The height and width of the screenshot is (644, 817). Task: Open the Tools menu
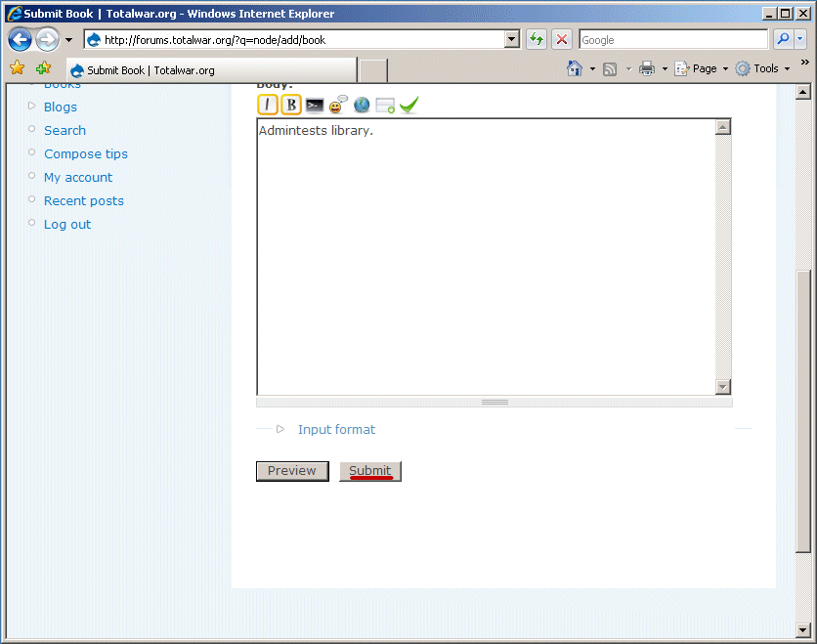click(763, 68)
